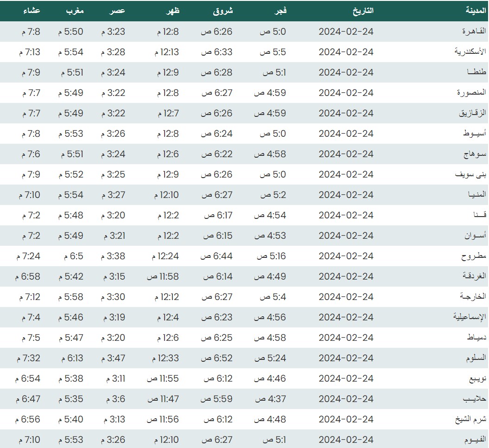Select the Dhuhr time for الغردقة
The height and width of the screenshot is (448, 489).
tap(163, 276)
